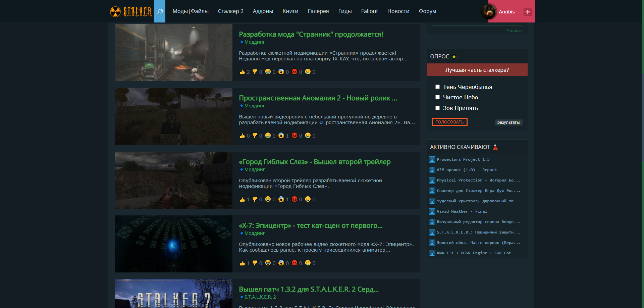Add shocked reaction to "Странник" article
644x308 pixels.
(281, 72)
